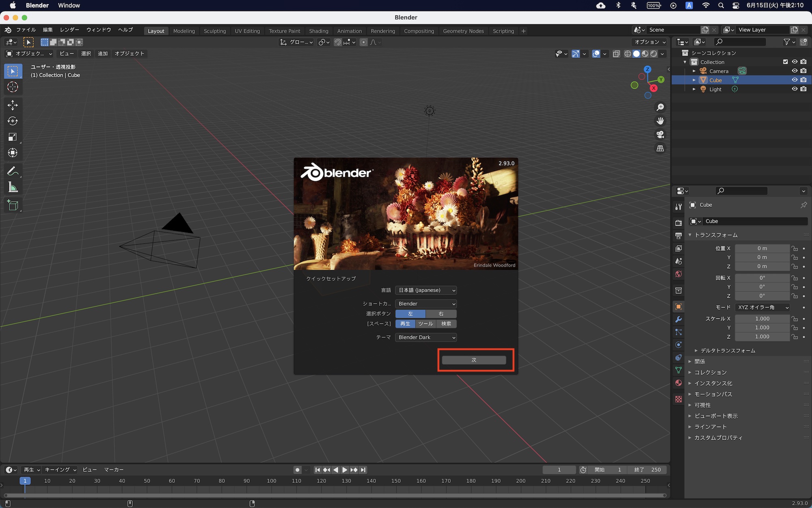This screenshot has width=812, height=508.
Task: Choose right select mouse button option
Action: [441, 314]
